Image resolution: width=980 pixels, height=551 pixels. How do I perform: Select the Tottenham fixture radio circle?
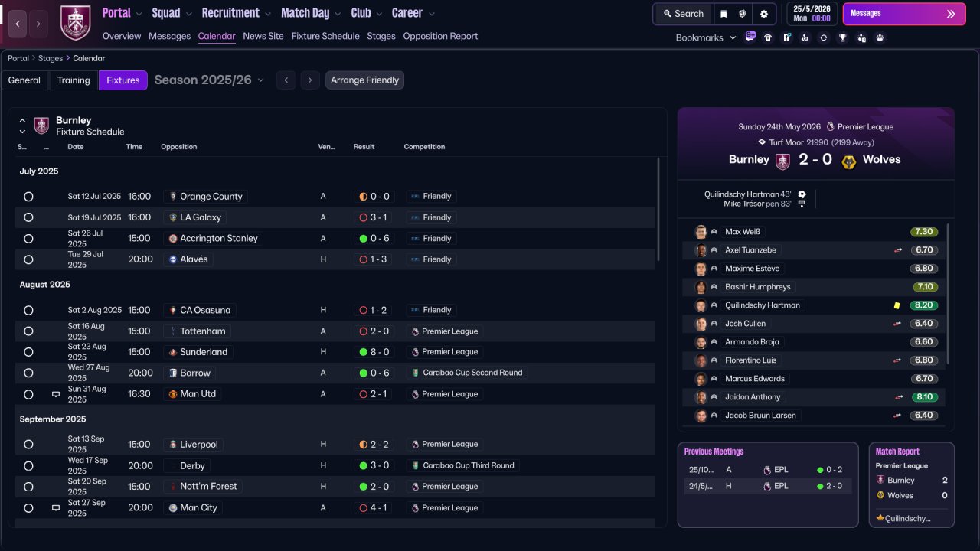pos(28,331)
